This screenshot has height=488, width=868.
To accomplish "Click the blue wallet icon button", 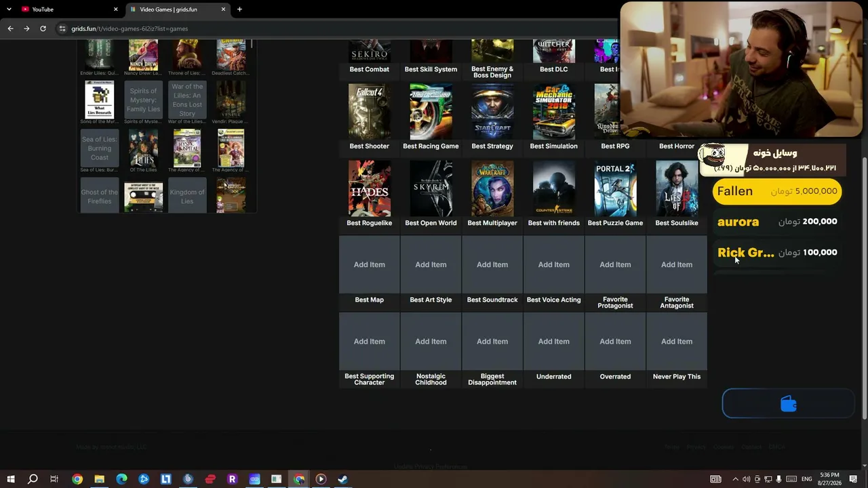I will coord(788,404).
